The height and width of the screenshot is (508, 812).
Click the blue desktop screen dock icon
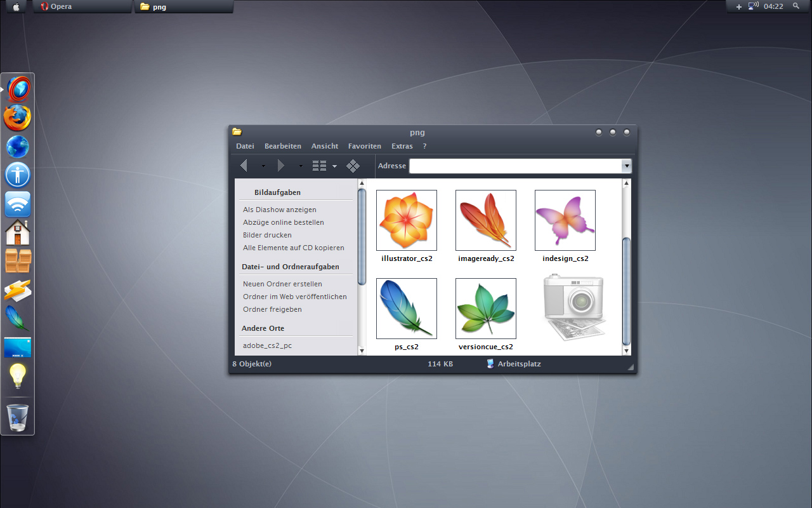(x=18, y=347)
